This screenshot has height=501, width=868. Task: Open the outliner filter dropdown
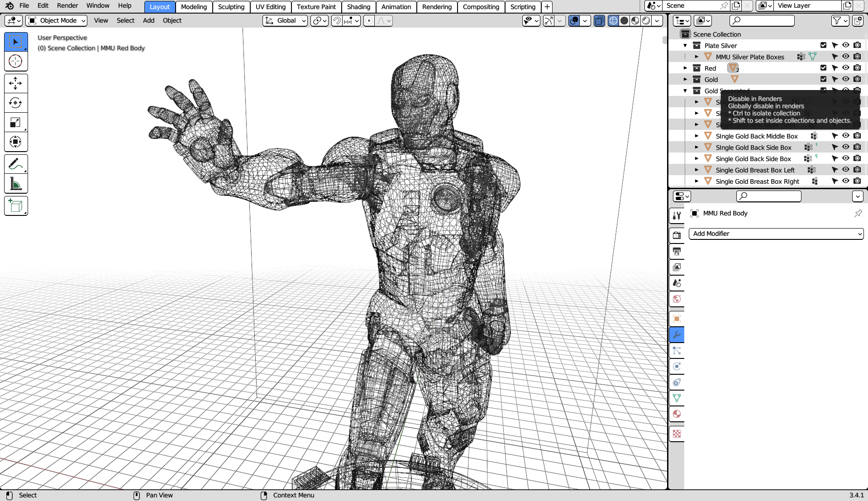click(840, 20)
